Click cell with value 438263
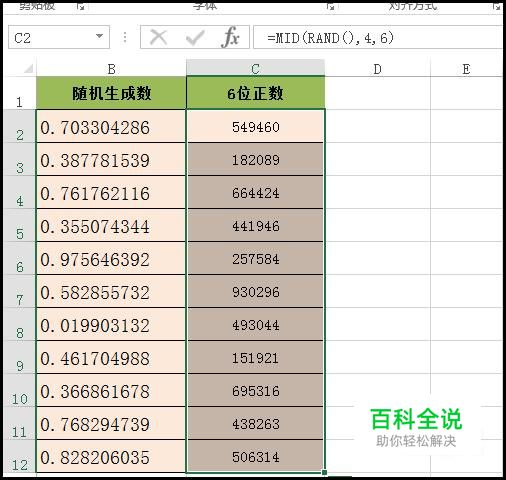 tap(255, 424)
